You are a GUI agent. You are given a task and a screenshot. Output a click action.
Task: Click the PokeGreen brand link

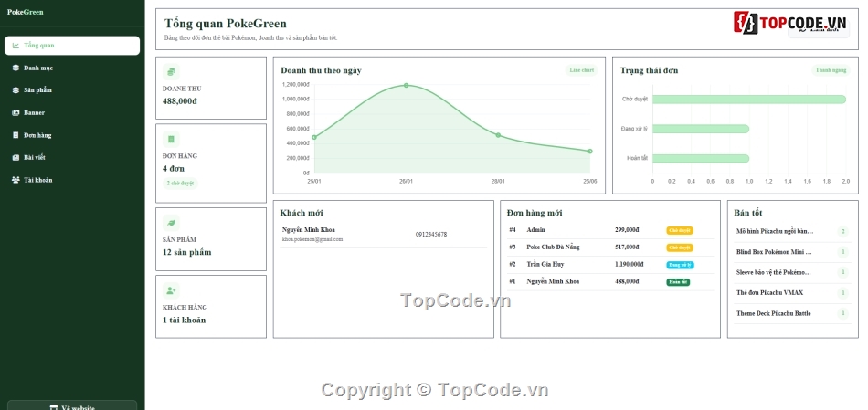(x=25, y=12)
